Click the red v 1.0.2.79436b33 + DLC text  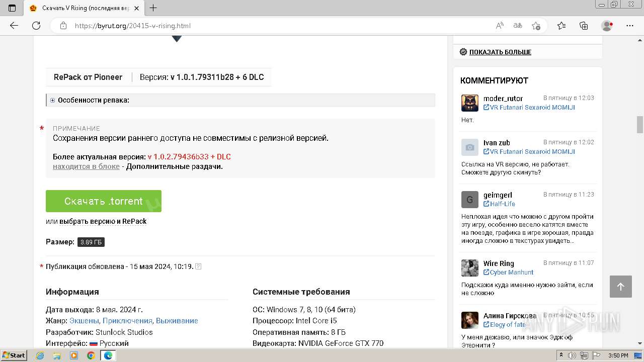click(x=189, y=157)
